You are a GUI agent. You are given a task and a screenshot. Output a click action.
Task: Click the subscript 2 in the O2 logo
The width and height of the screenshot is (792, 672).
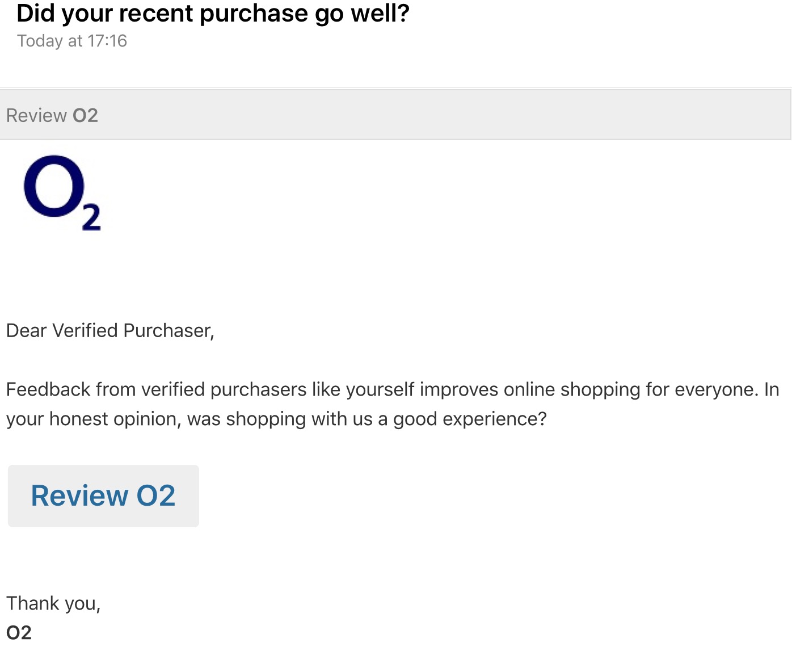point(91,219)
